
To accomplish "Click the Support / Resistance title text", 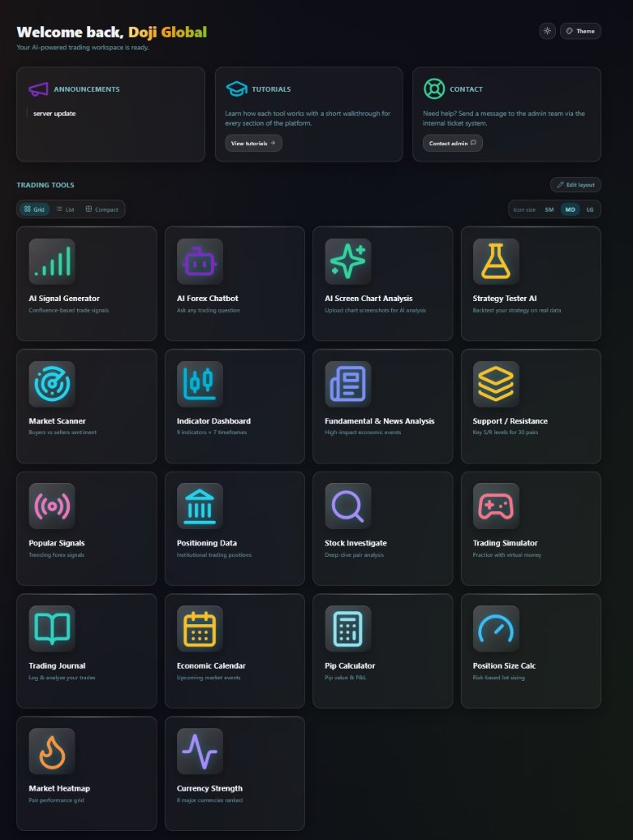I will 510,421.
